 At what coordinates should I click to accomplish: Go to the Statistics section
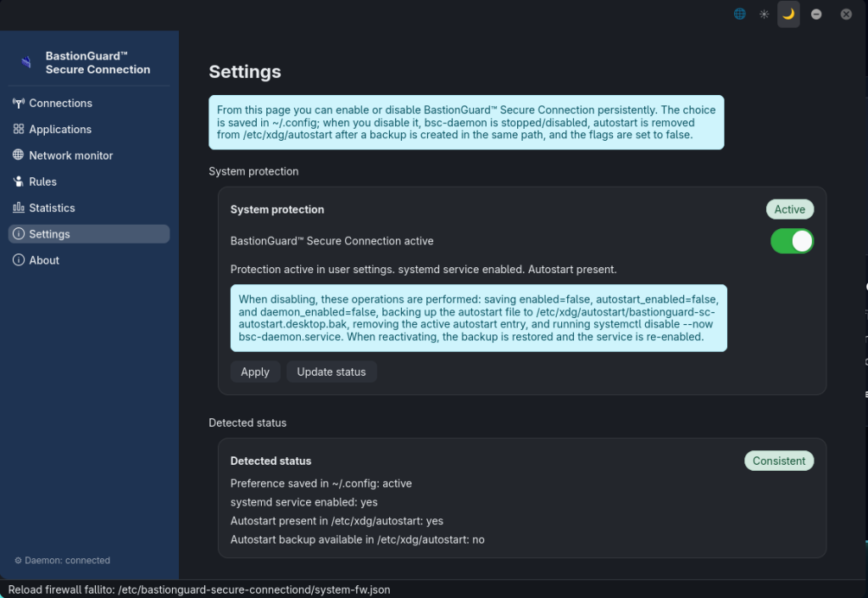[88, 208]
